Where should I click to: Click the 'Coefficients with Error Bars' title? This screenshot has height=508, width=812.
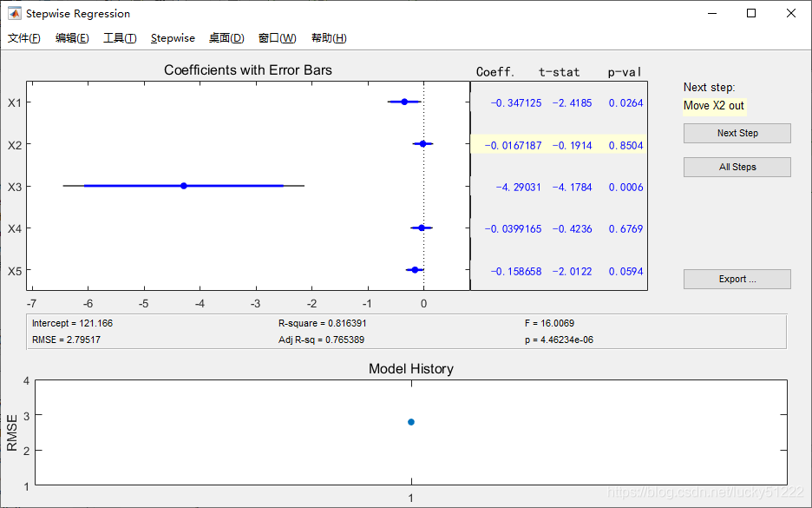[248, 70]
